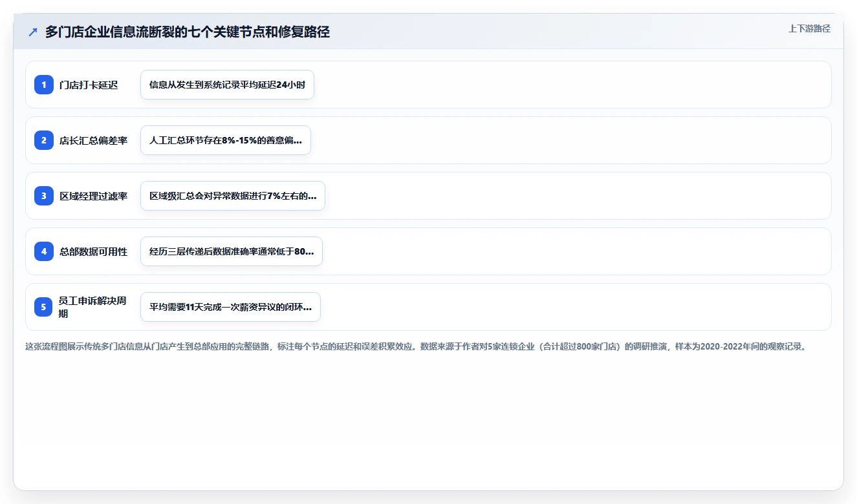Screen dimensions: 857x504
Task: Open the 经历三层传递后数据准确率 description box
Action: pos(232,251)
